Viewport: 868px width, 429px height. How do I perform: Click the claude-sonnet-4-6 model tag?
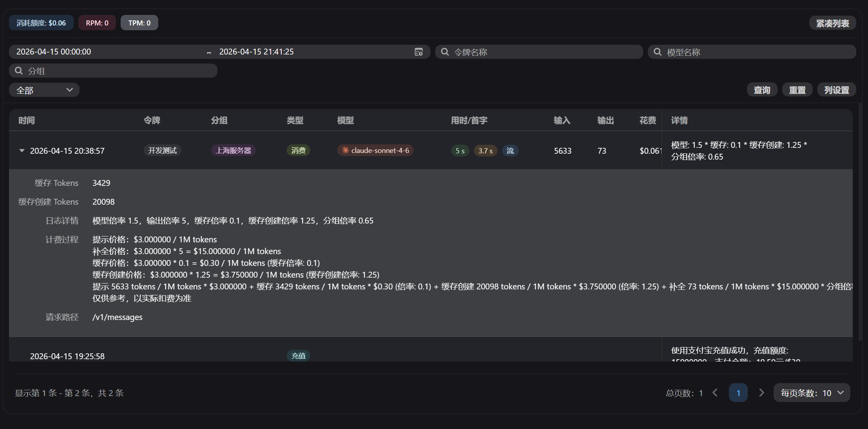[x=375, y=151]
